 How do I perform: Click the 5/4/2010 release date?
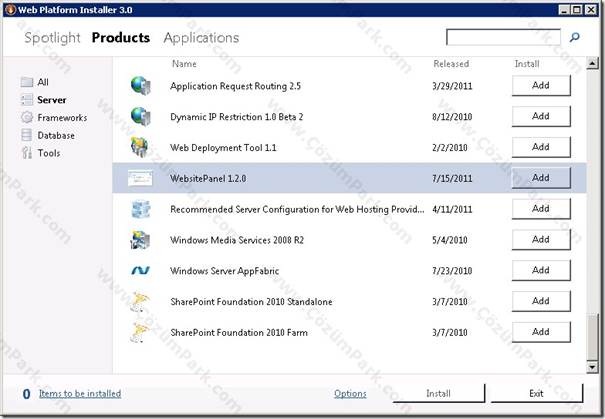click(x=450, y=240)
